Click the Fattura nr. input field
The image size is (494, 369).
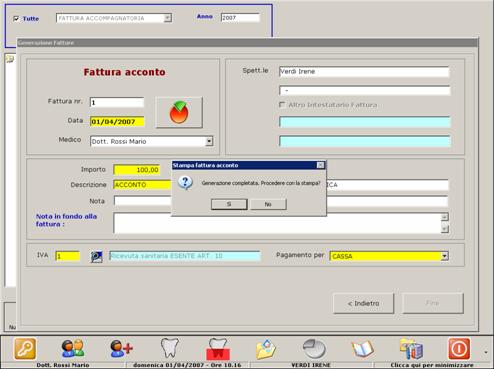[117, 102]
